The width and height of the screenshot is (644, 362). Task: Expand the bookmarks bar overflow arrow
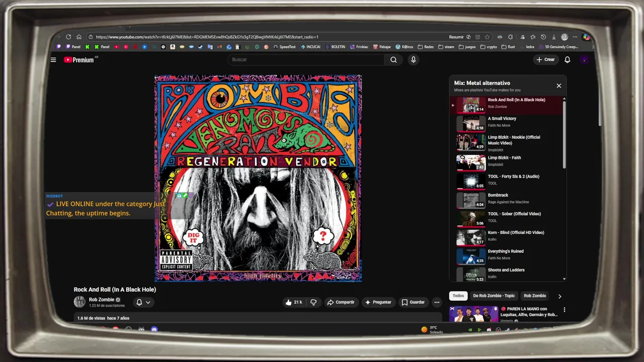pyautogui.click(x=593, y=47)
